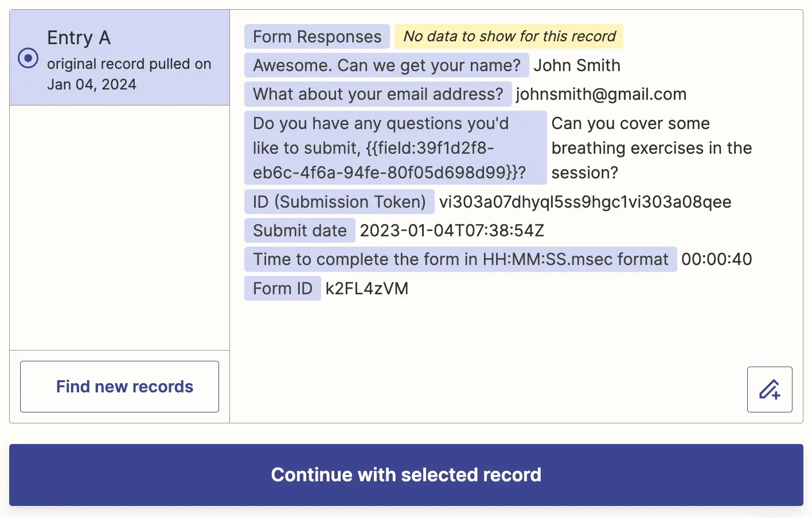Select the Entry A record row
The width and height of the screenshot is (812, 518).
119,58
